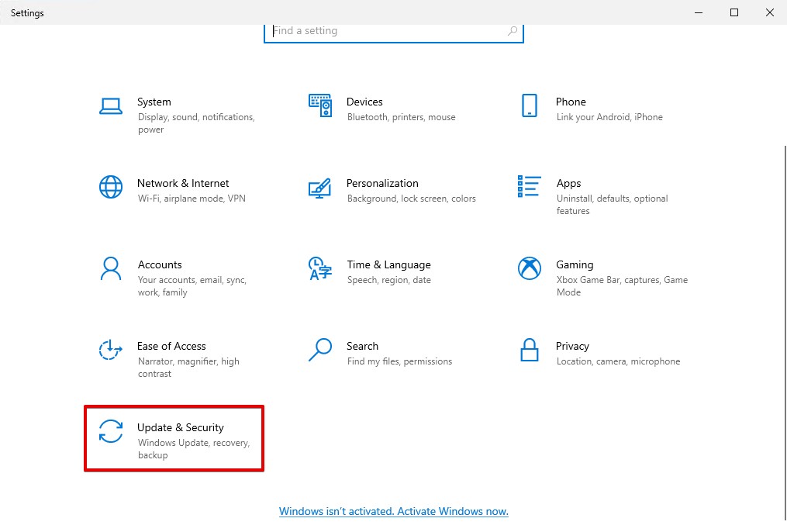Click the Privacy padlock icon
Screen dimensions: 787x532
point(530,350)
